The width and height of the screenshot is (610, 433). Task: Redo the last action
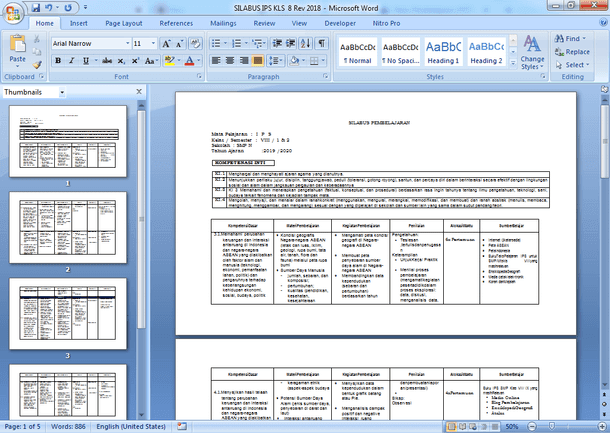(68, 7)
